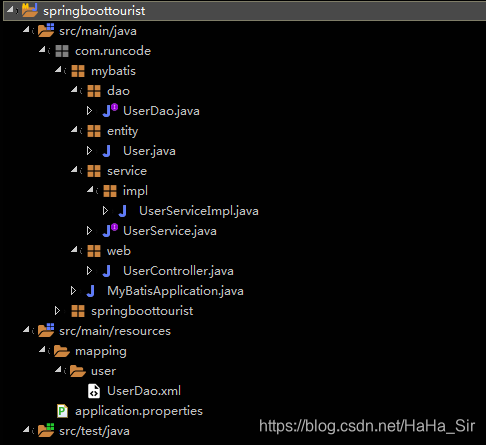Image resolution: width=486 pixels, height=445 pixels.
Task: Select the entity package label
Action: tap(122, 132)
